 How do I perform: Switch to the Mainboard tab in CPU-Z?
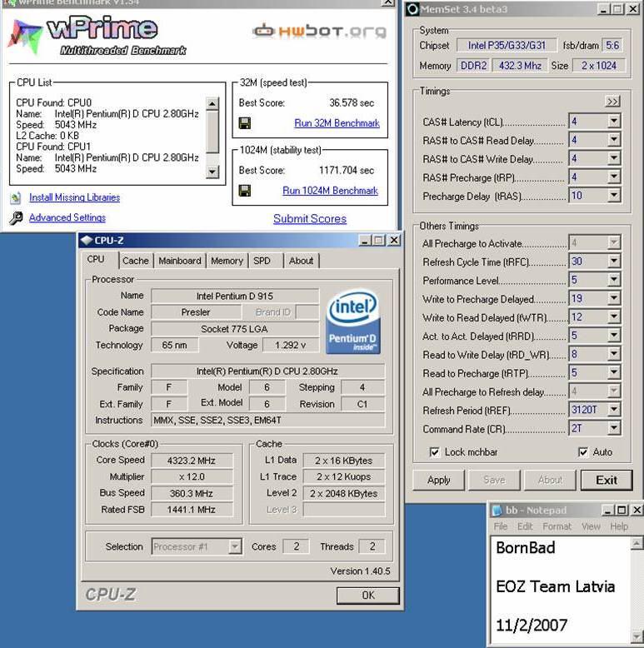[180, 261]
